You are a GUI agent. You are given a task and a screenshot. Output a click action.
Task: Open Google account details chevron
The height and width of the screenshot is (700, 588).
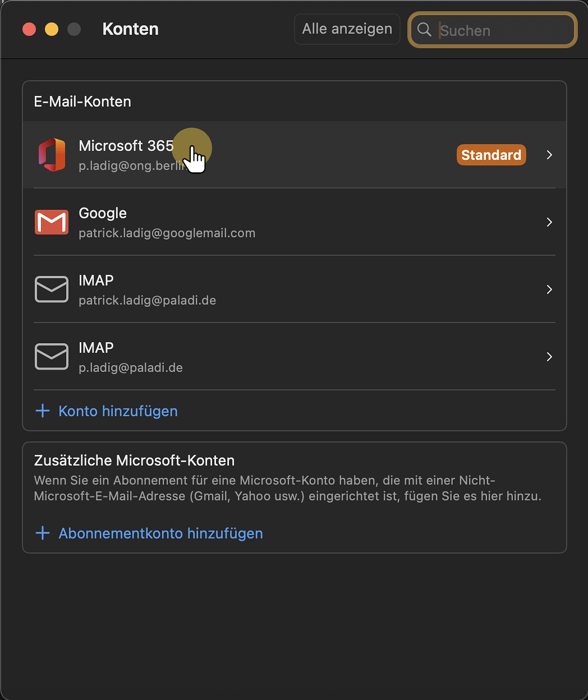[549, 222]
